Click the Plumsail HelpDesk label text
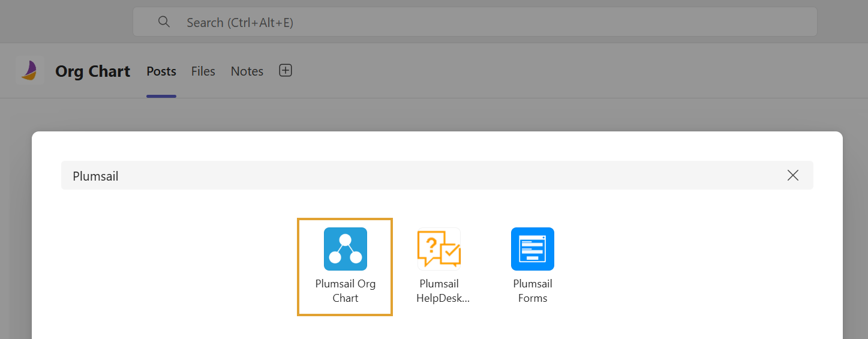 (x=443, y=291)
